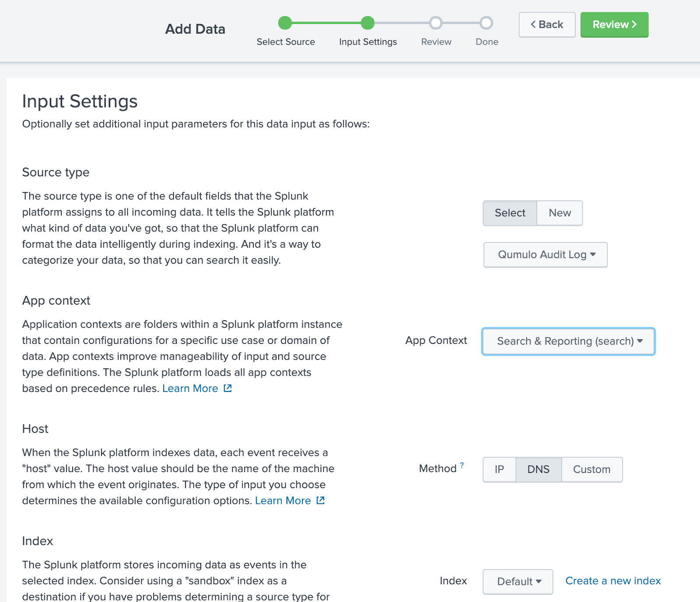This screenshot has height=602, width=700.
Task: Select Custom as the host Method
Action: coord(591,469)
